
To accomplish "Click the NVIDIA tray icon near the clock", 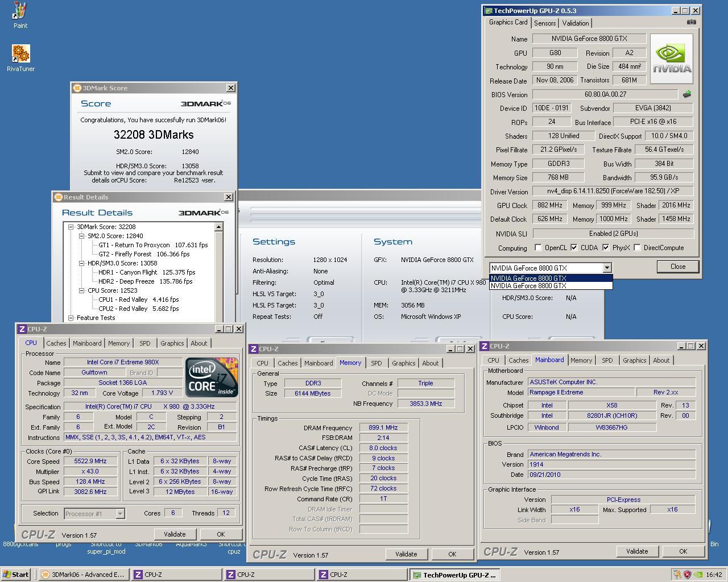I will (x=698, y=575).
